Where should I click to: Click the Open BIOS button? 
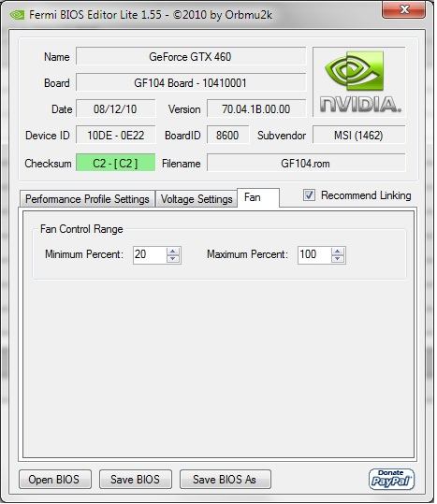[54, 480]
